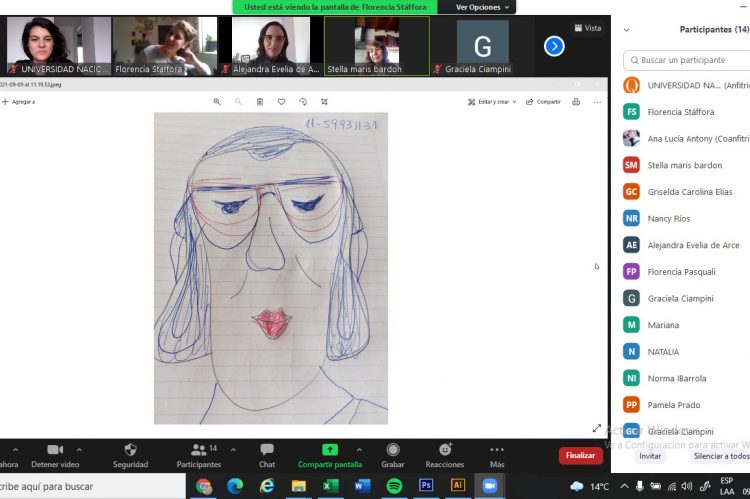Show next video thumbnails with blue arrow
This screenshot has height=499, width=750.
pos(554,46)
